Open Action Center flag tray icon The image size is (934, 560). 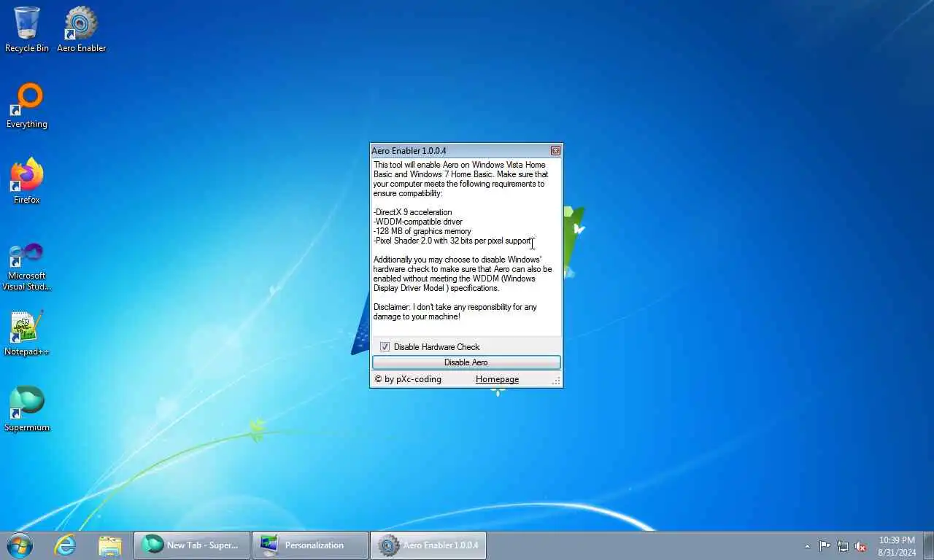tap(825, 545)
